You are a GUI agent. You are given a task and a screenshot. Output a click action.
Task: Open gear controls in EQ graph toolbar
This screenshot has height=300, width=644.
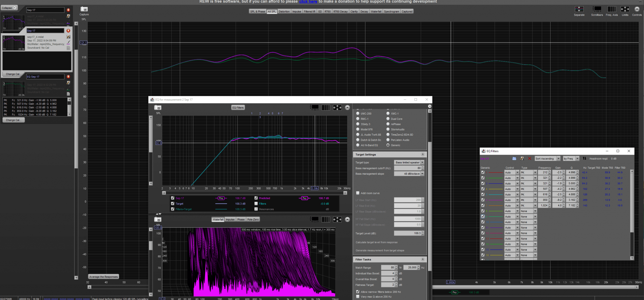tap(347, 107)
